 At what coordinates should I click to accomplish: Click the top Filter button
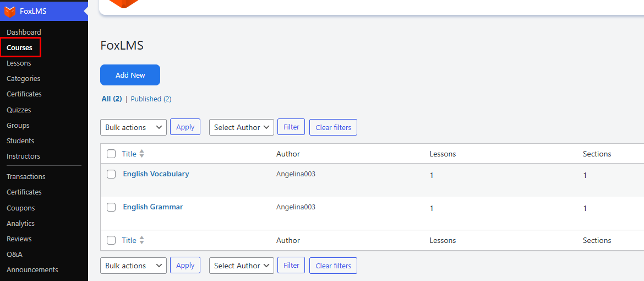tap(291, 127)
